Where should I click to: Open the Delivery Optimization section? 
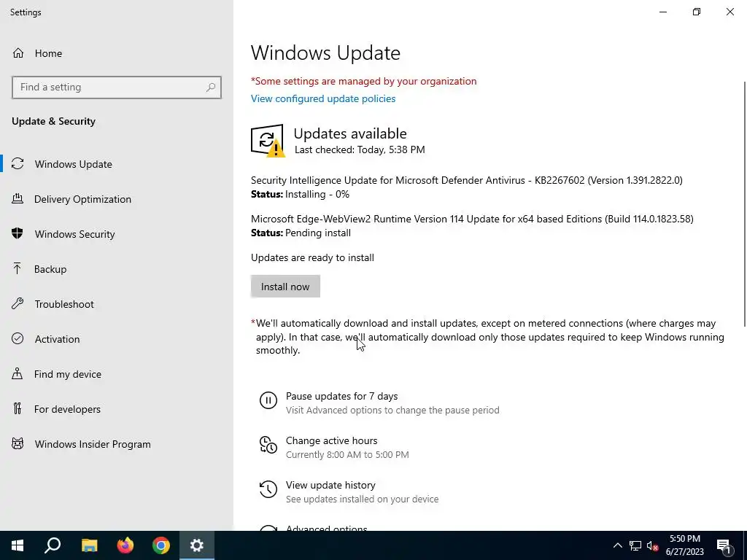117,198
